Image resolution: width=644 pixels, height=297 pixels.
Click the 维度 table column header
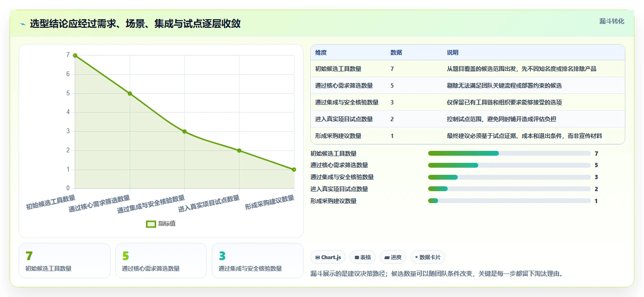tap(321, 52)
